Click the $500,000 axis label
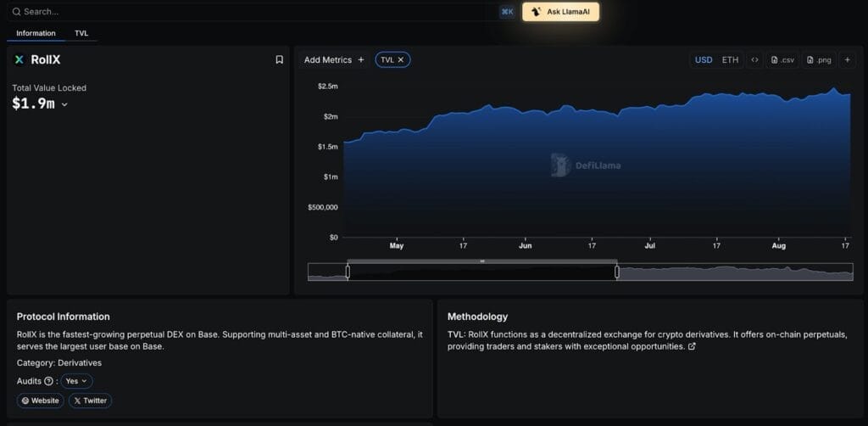Viewport: 868px width, 426px height. 323,207
